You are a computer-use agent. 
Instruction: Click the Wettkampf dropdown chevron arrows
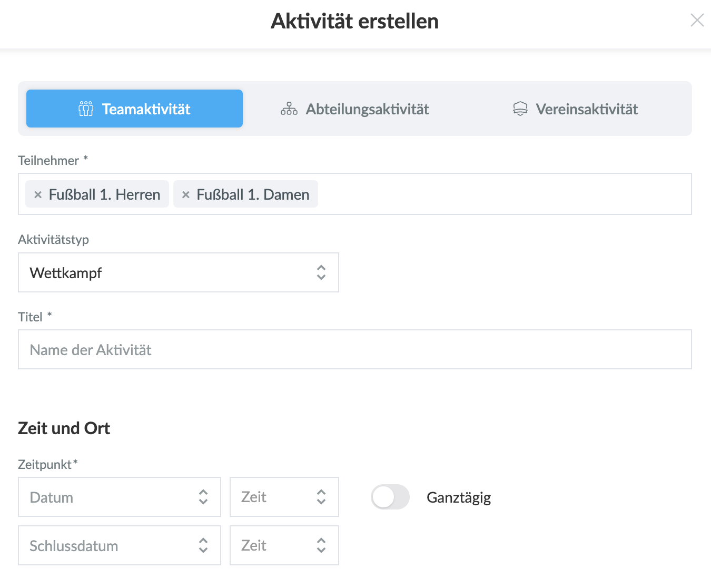[x=321, y=272]
